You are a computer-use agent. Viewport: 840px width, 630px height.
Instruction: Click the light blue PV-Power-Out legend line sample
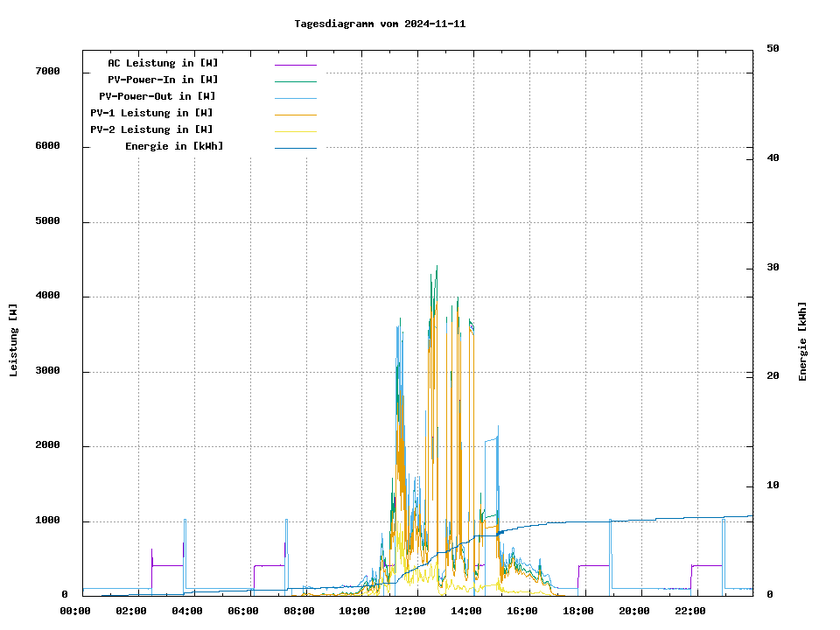click(295, 97)
